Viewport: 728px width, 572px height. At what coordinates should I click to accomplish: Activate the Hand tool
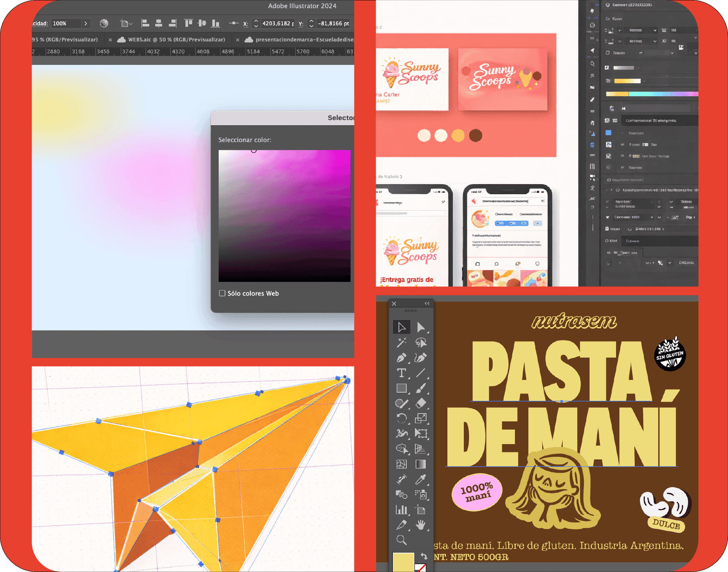[x=421, y=525]
